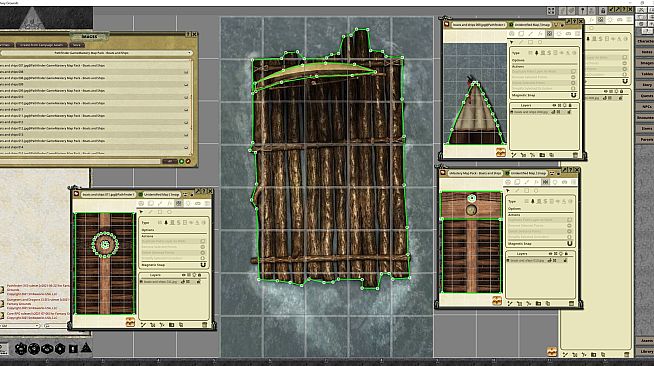Choose the line draw tool in triangular sail window
654x366 pixels.
pyautogui.click(x=521, y=42)
